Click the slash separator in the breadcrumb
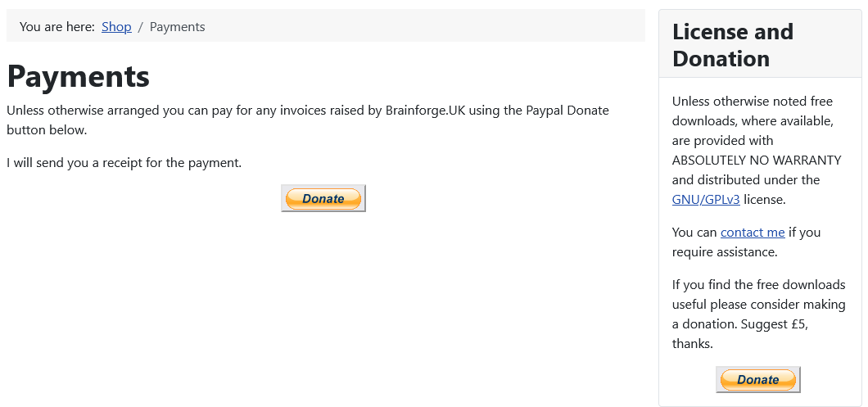Screen dimensions: 868x407 pyautogui.click(x=141, y=26)
